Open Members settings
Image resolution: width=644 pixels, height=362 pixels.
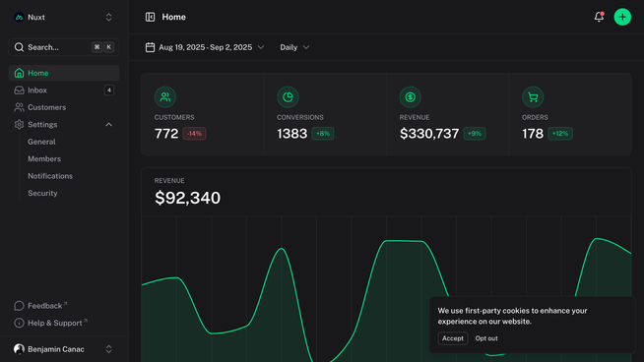click(44, 158)
